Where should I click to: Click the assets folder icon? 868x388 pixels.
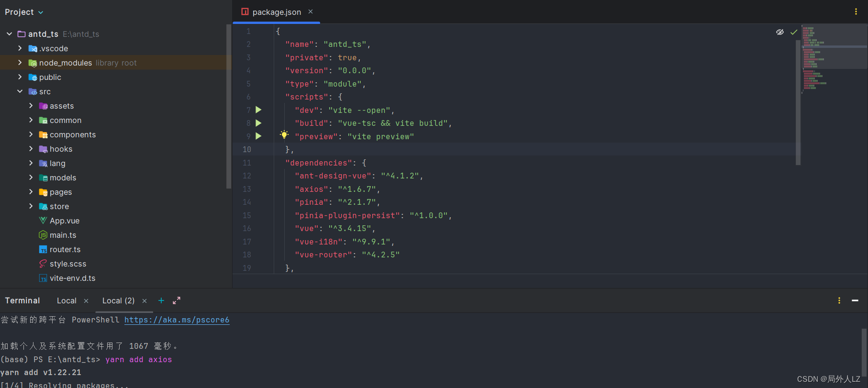tap(43, 106)
